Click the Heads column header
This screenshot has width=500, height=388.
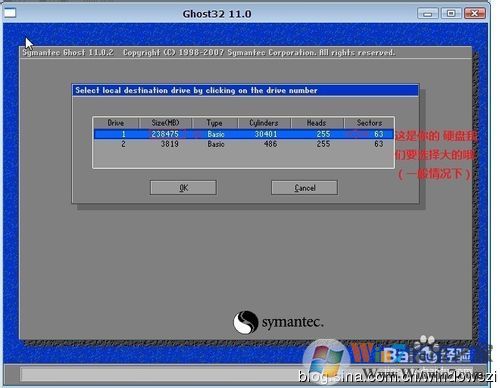317,123
